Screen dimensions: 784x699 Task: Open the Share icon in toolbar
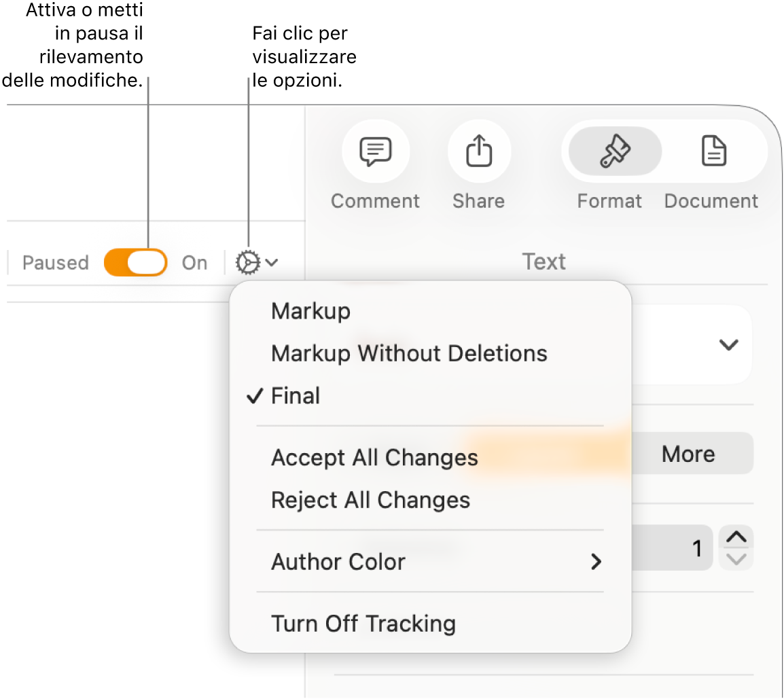[478, 151]
